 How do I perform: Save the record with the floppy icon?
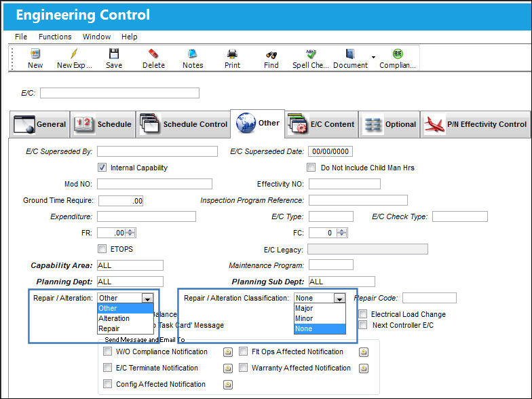[114, 54]
